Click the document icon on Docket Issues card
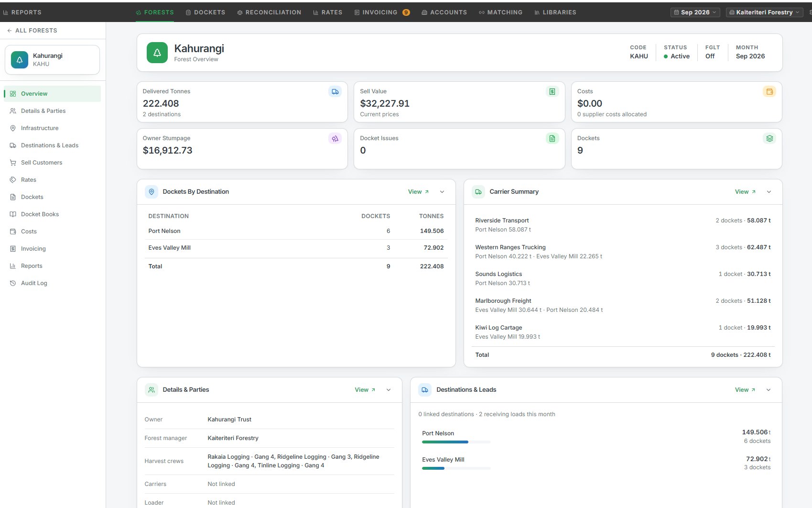812x508 pixels. coord(552,138)
